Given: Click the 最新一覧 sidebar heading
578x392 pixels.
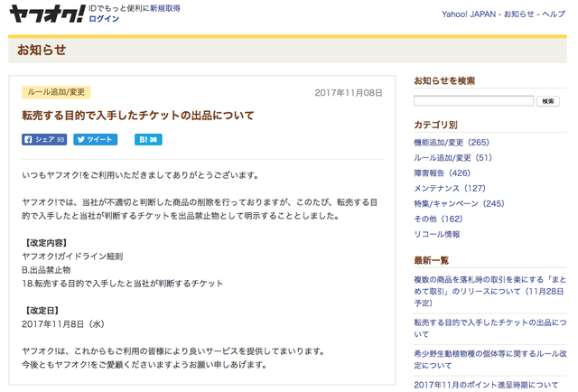Looking at the screenshot, I should [431, 260].
